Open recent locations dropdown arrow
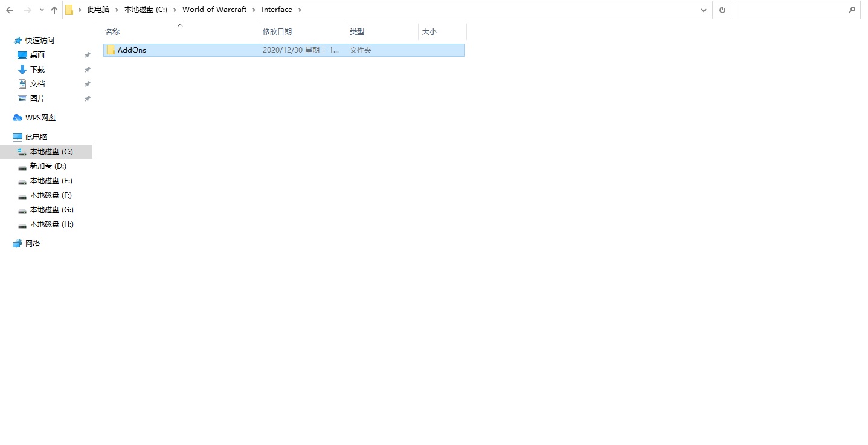Viewport: 868px width, 445px height. [x=42, y=10]
